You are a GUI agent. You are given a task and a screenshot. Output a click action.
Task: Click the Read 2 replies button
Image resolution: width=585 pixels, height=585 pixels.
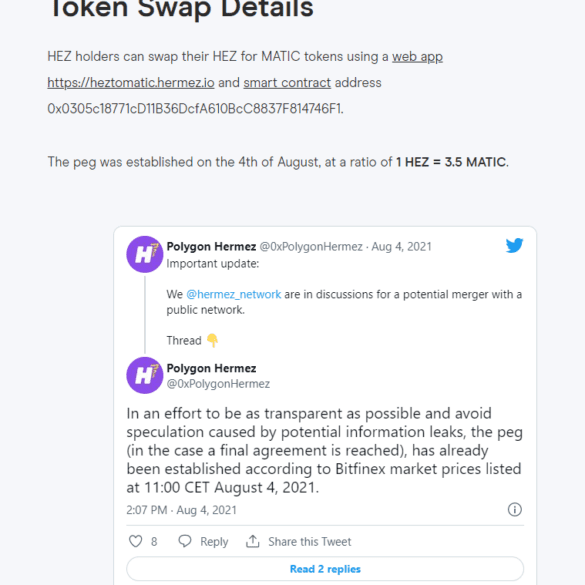coord(325,569)
